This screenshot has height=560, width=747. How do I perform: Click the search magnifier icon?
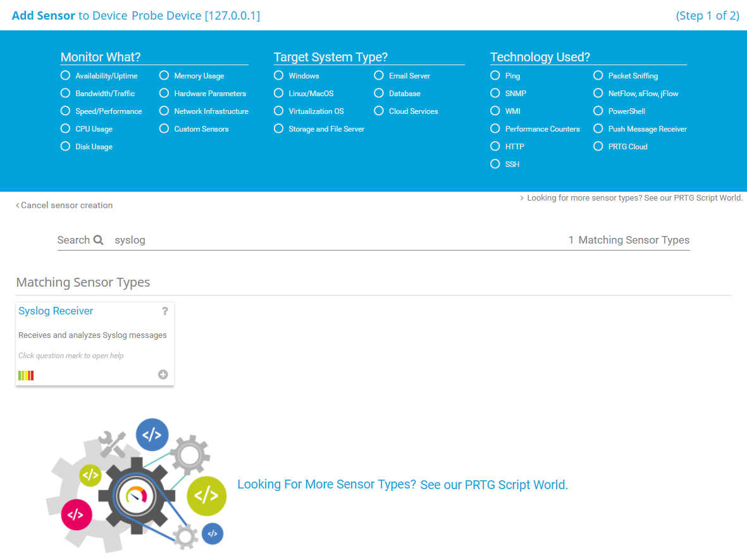99,240
